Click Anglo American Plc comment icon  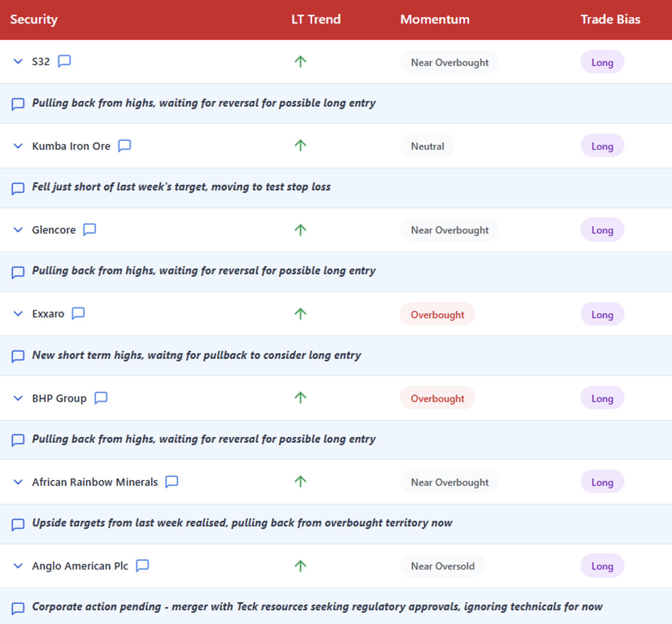(x=142, y=565)
